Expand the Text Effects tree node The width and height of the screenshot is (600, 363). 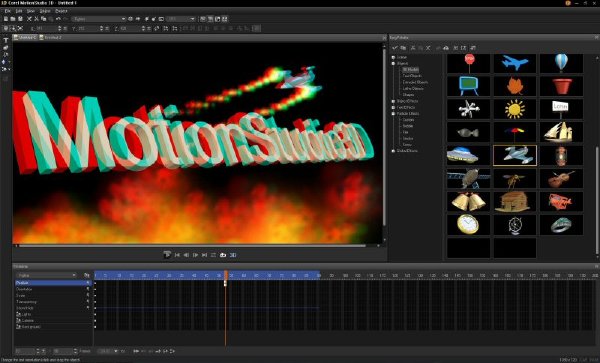[x=393, y=107]
